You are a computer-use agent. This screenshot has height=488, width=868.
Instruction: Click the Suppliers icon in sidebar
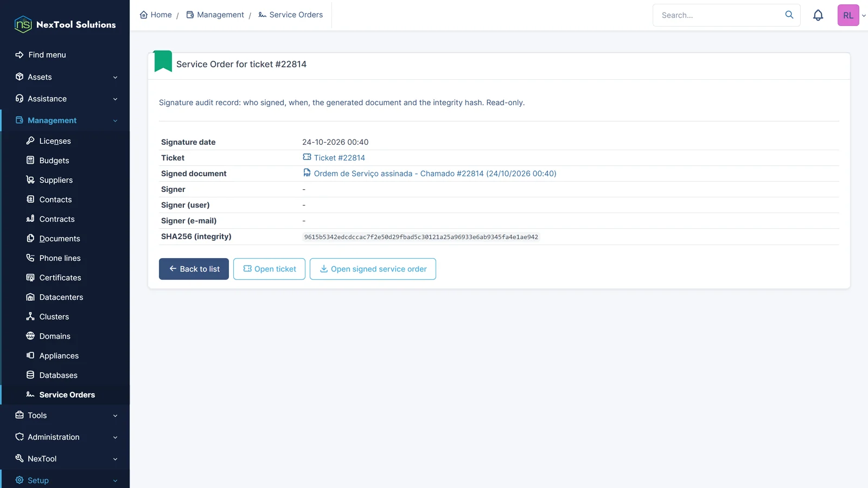tap(30, 180)
